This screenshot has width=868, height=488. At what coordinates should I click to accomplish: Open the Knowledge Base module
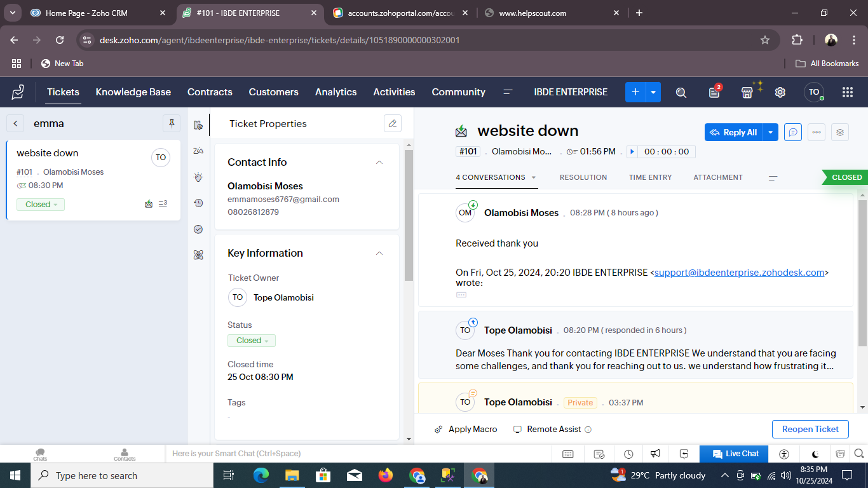(133, 92)
